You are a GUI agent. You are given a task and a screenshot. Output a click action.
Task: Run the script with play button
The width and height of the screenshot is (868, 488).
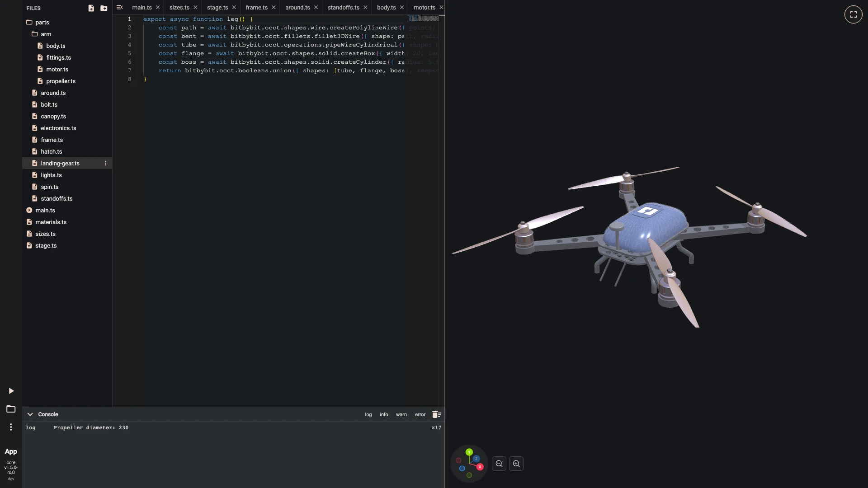click(x=11, y=391)
